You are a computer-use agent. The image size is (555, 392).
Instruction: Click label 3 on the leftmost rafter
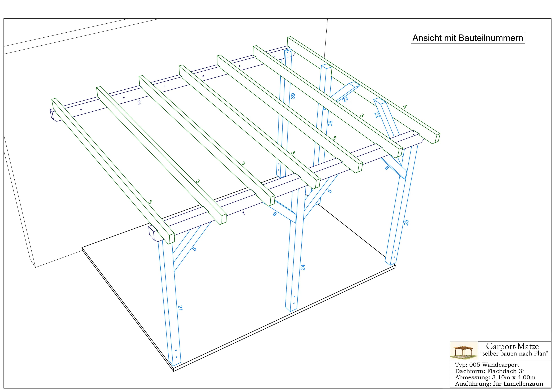coord(150,202)
